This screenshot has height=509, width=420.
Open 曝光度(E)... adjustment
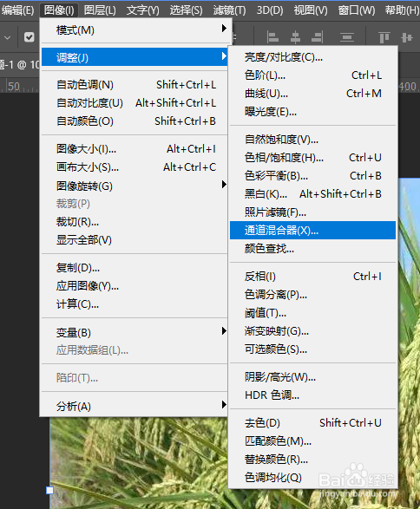pos(312,112)
